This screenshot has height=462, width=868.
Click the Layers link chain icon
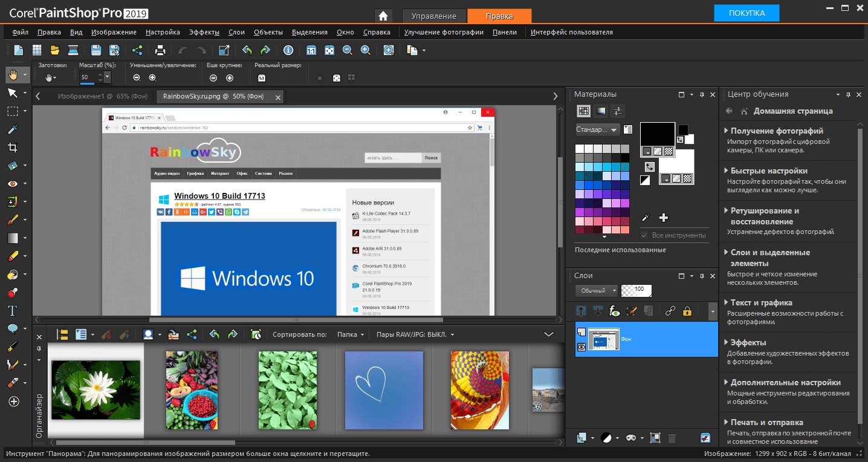(x=670, y=311)
